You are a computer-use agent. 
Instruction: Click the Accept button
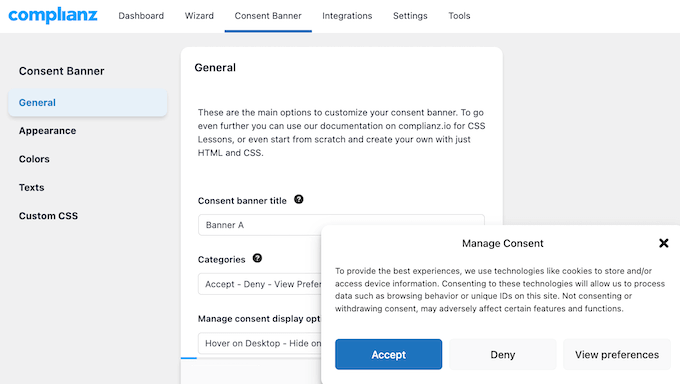[389, 354]
